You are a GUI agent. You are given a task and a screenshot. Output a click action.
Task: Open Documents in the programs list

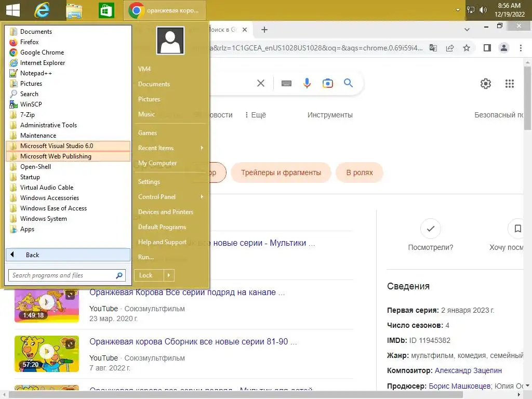tap(68, 32)
